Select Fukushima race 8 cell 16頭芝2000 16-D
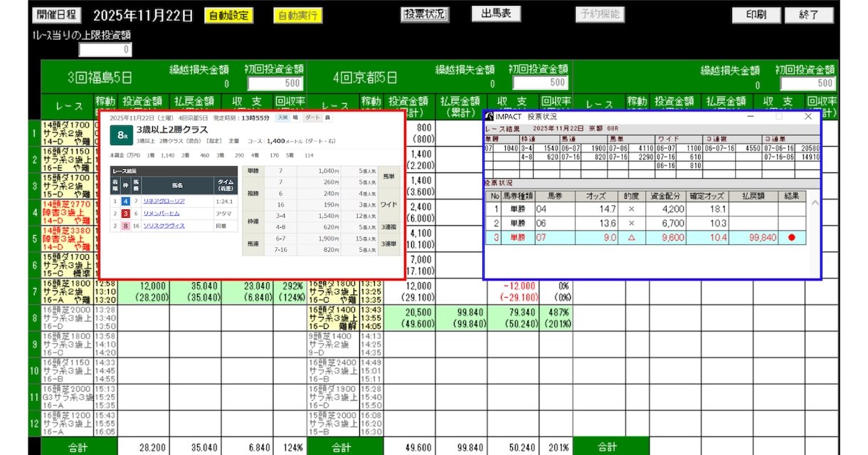 (x=66, y=318)
